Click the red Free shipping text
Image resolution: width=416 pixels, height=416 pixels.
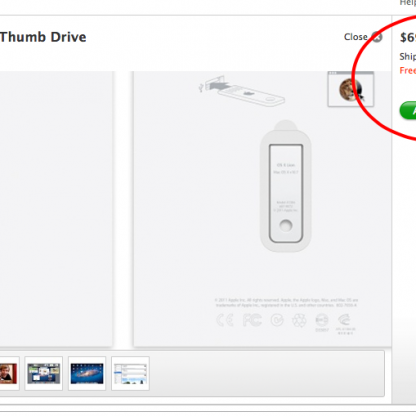[x=408, y=71]
